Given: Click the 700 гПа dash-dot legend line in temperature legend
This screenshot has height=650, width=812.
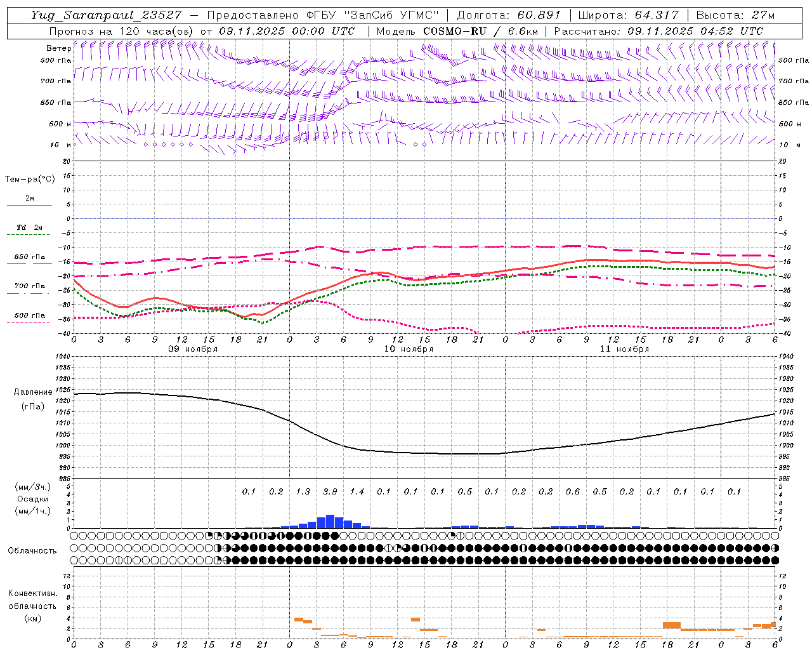Looking at the screenshot, I should [29, 293].
